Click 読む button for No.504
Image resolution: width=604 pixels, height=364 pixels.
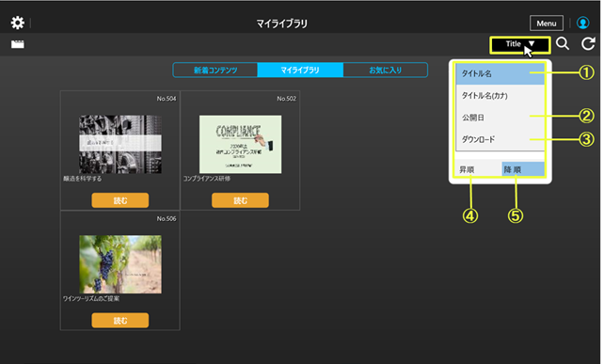point(120,200)
